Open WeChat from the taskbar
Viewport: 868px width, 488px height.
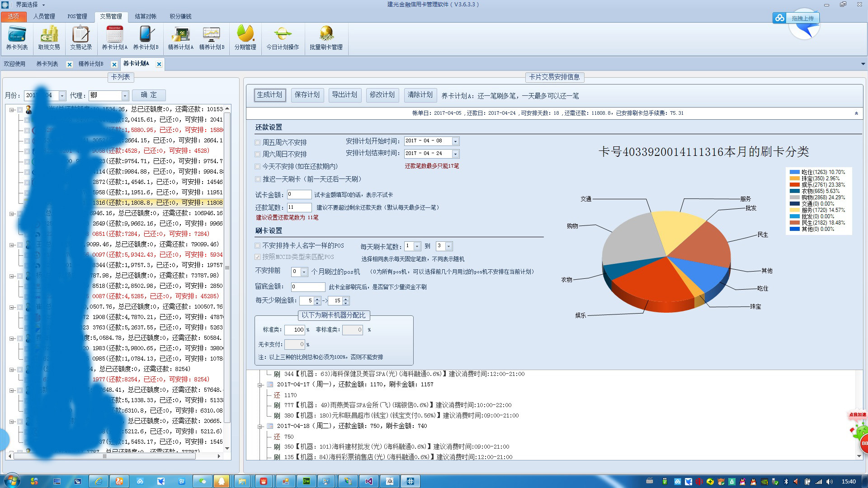click(x=202, y=481)
